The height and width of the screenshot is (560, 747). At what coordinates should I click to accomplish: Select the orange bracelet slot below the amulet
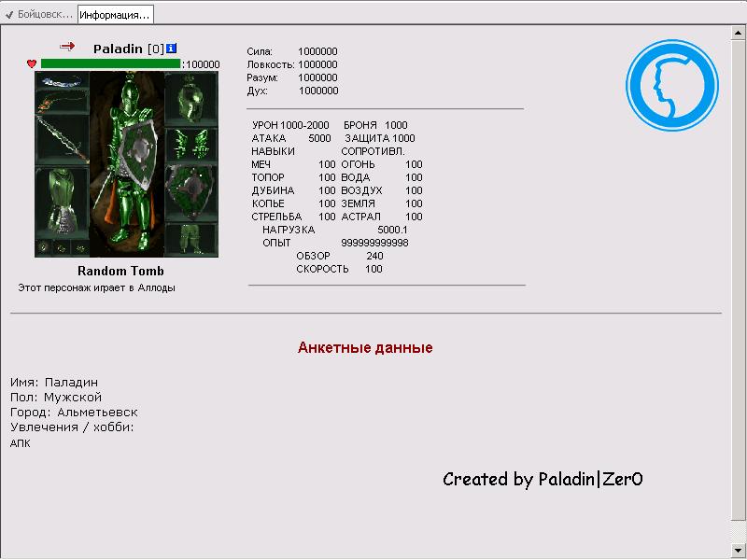click(x=62, y=103)
